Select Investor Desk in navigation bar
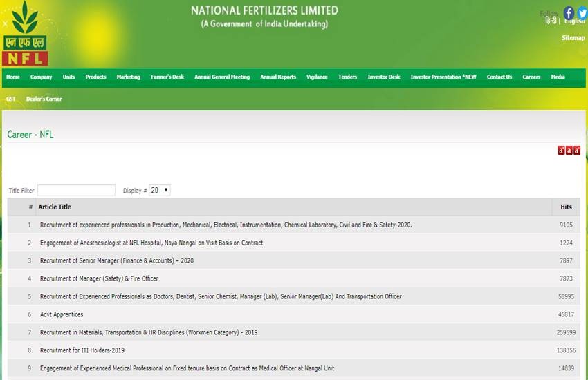The height and width of the screenshot is (380, 588). pyautogui.click(x=383, y=77)
